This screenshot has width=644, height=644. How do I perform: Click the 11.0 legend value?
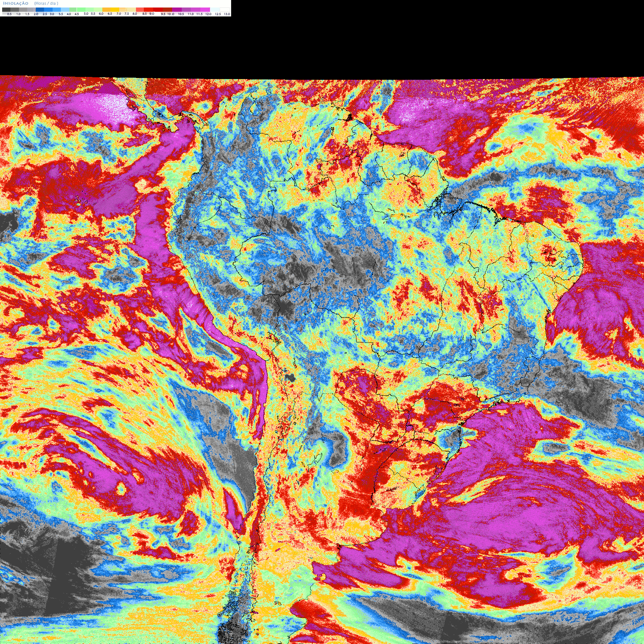191,14
